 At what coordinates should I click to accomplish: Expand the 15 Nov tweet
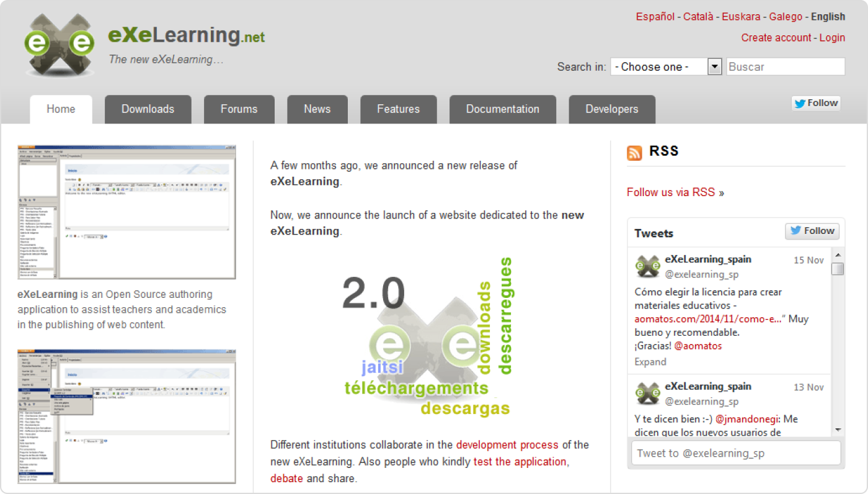click(650, 362)
